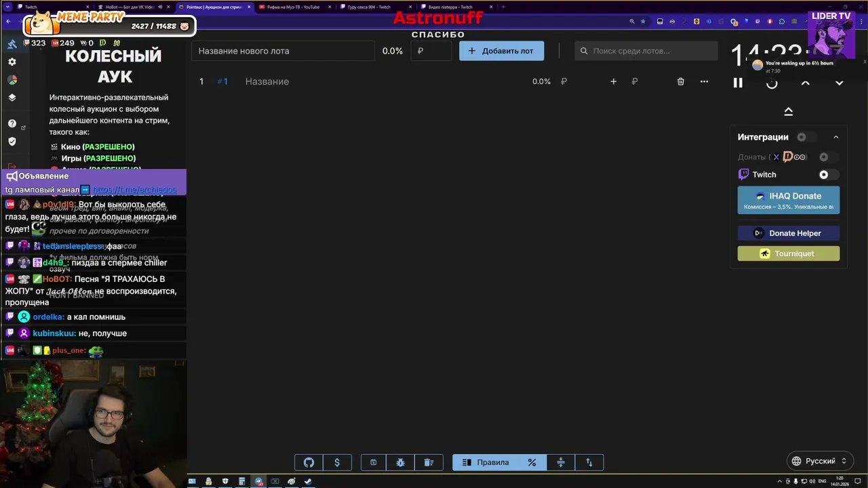The height and width of the screenshot is (488, 868).
Task: Click the Добавить лот button
Action: point(502,51)
